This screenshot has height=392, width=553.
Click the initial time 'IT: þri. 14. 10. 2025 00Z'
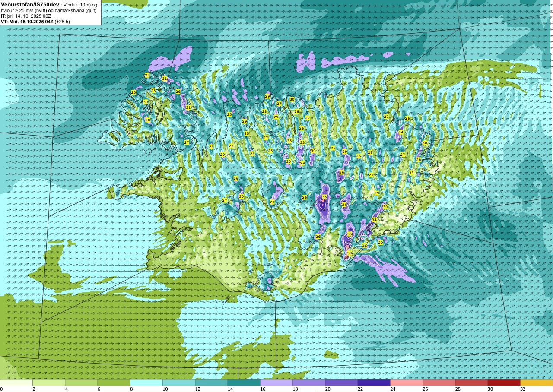pyautogui.click(x=26, y=16)
